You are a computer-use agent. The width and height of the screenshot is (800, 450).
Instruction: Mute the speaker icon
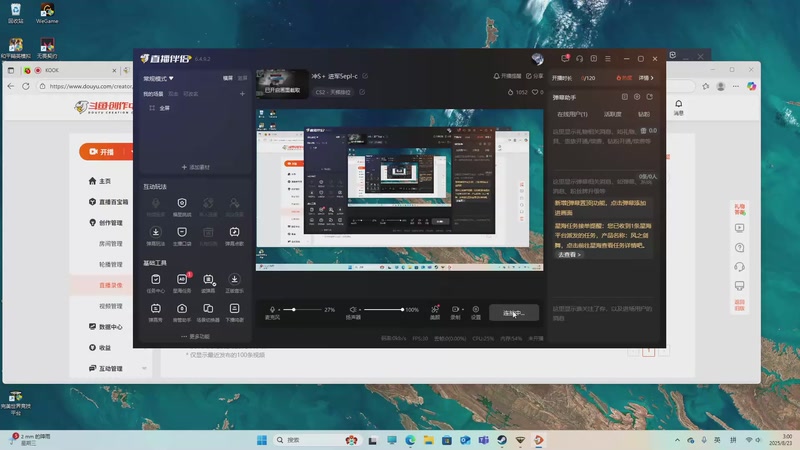pyautogui.click(x=353, y=309)
